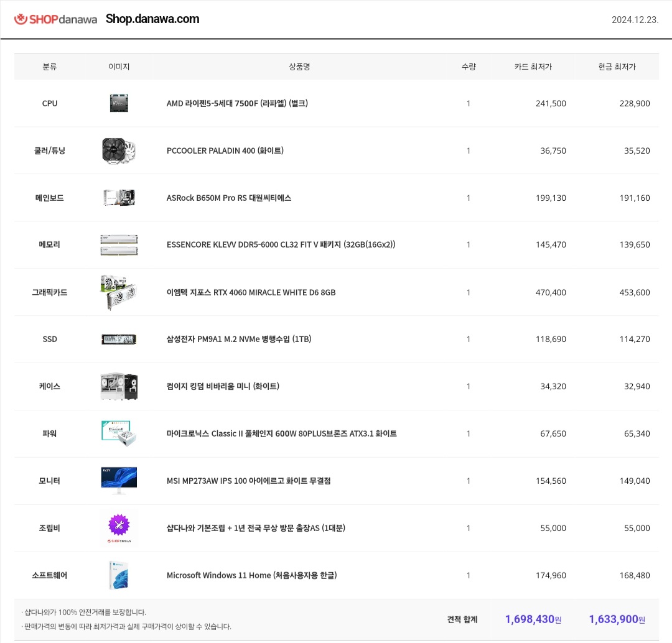The height and width of the screenshot is (643, 672).
Task: Select the date 2024.12.23. text
Action: [x=635, y=20]
